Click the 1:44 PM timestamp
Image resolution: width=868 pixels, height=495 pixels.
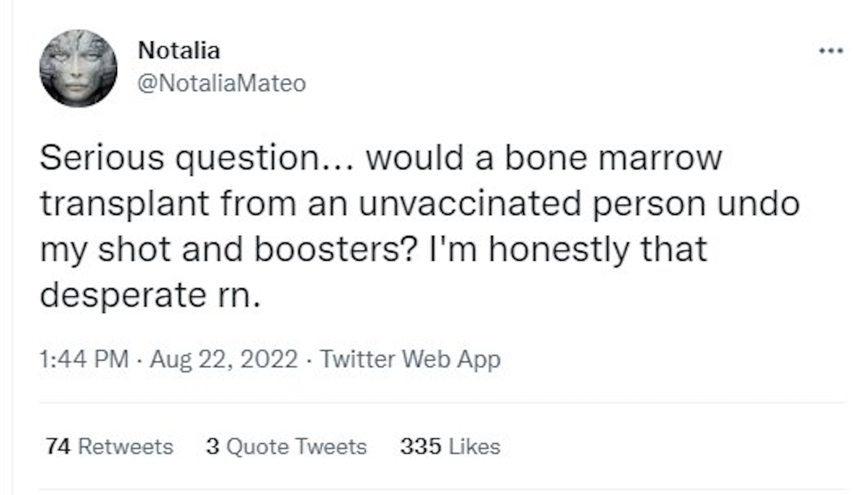[x=84, y=359]
